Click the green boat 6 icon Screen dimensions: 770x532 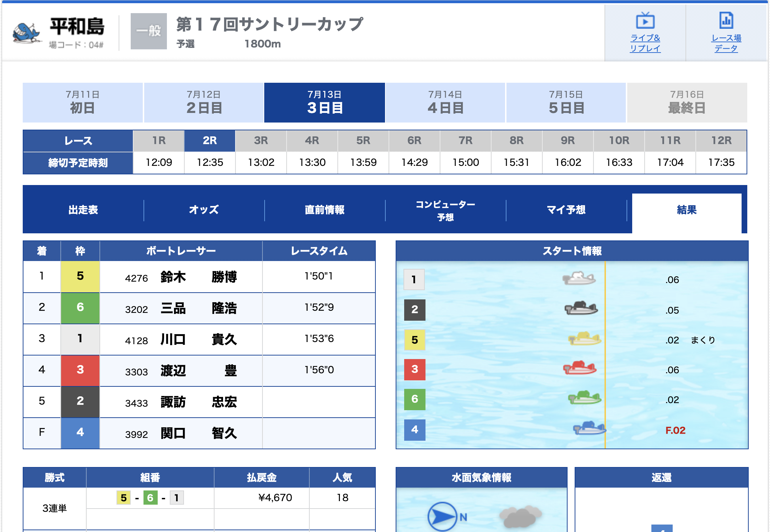584,398
